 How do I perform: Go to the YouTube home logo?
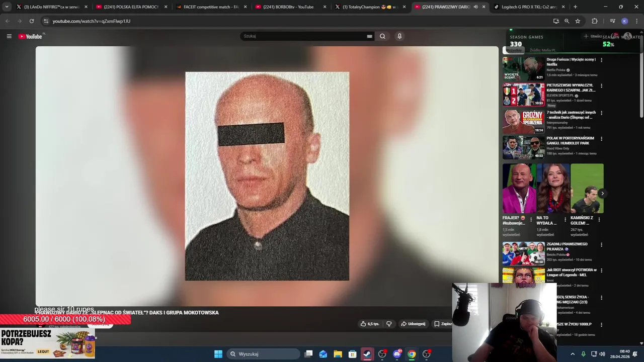coord(31,36)
